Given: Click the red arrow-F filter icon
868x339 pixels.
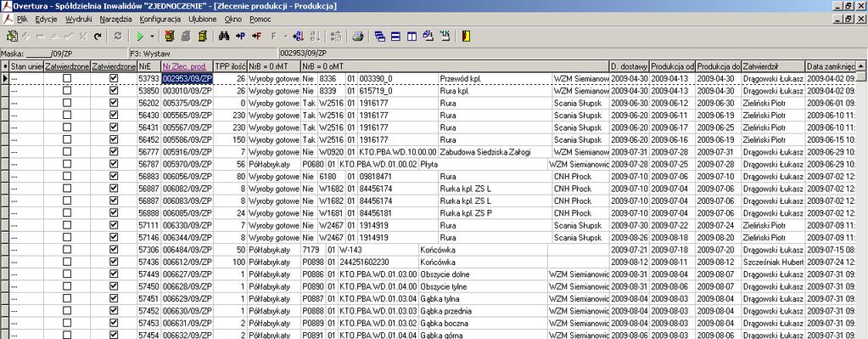Looking at the screenshot, I should (x=256, y=37).
